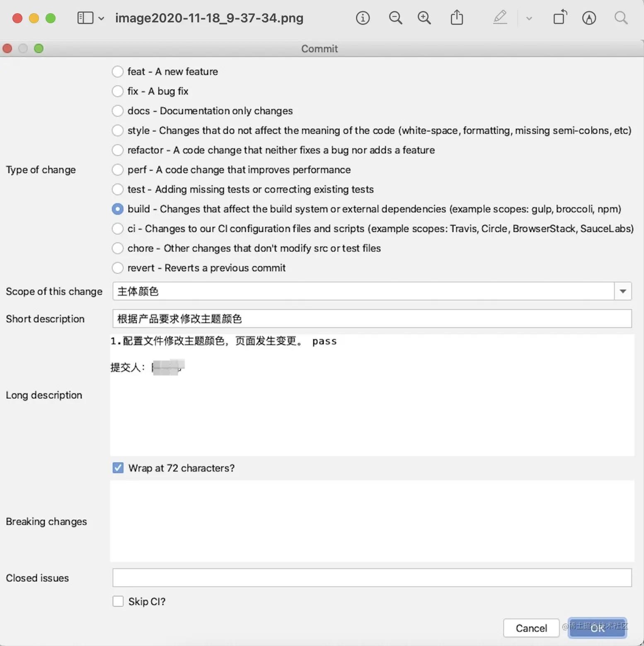Image resolution: width=644 pixels, height=646 pixels.
Task: Click into the Short description field
Action: pos(371,318)
